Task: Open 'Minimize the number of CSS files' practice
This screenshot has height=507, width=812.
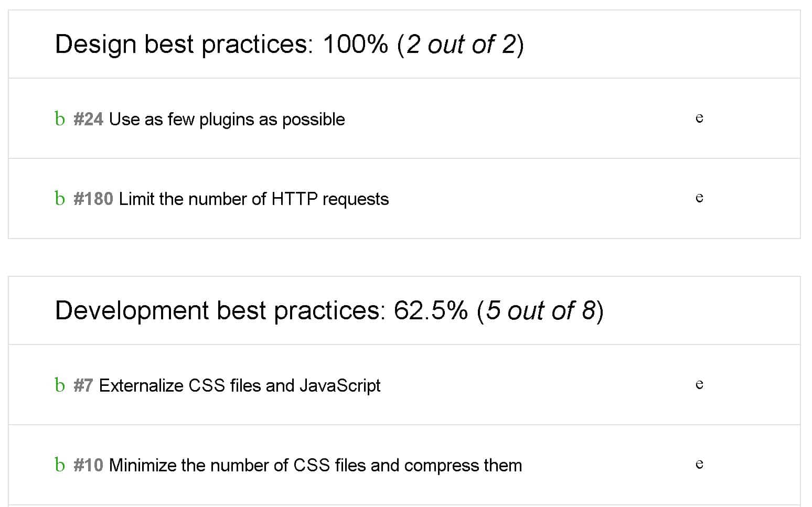Action: [x=315, y=466]
